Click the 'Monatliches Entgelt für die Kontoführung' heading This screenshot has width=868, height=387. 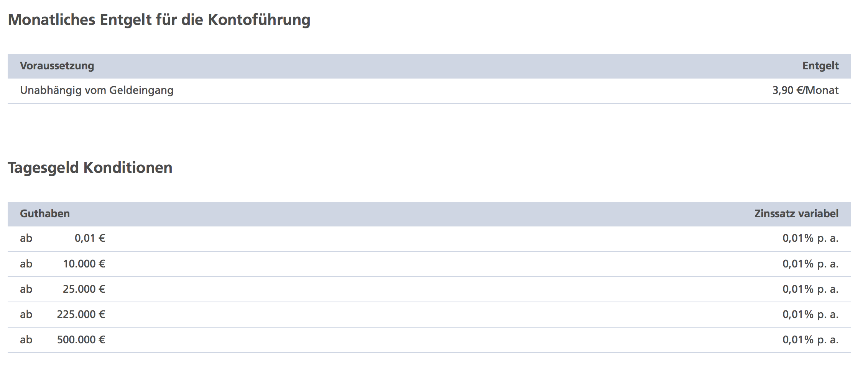[159, 20]
